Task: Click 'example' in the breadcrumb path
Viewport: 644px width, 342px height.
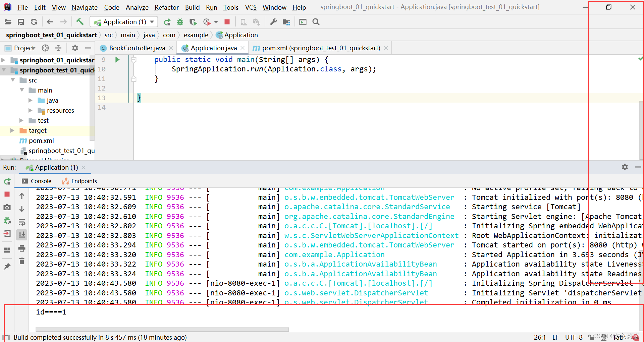Action: click(196, 35)
